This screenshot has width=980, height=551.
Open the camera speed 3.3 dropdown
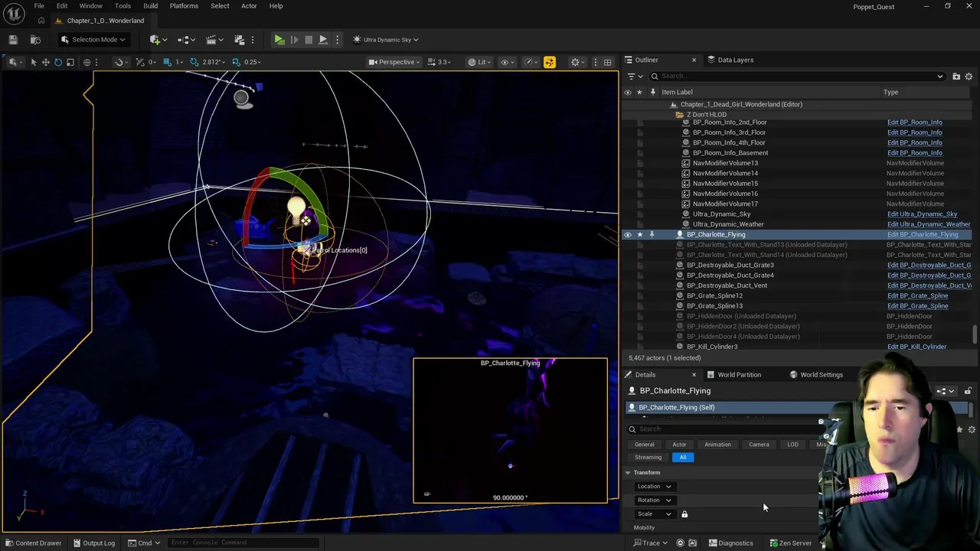coord(440,62)
